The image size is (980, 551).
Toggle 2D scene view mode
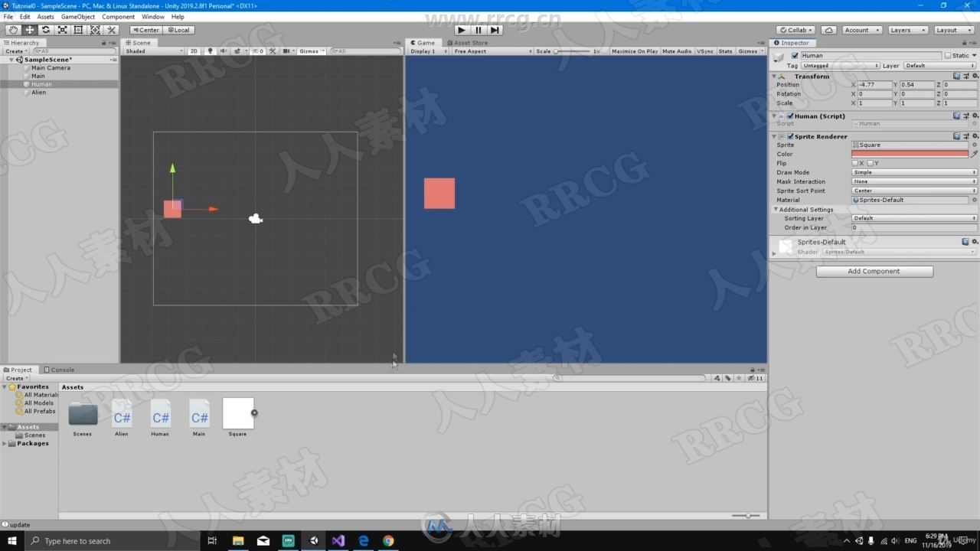click(194, 51)
